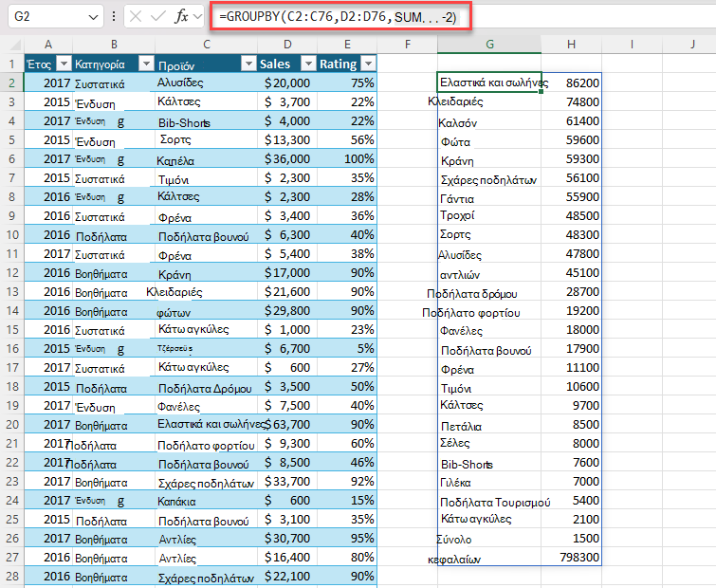Screen dimensions: 716x588
Task: Click the Τιμόνι cell in column C
Action: click(207, 177)
